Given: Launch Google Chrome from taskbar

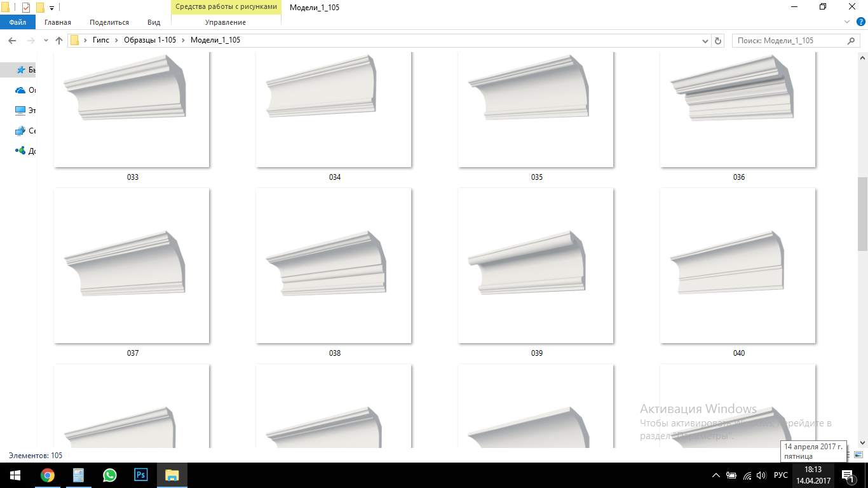Looking at the screenshot, I should pyautogui.click(x=47, y=475).
